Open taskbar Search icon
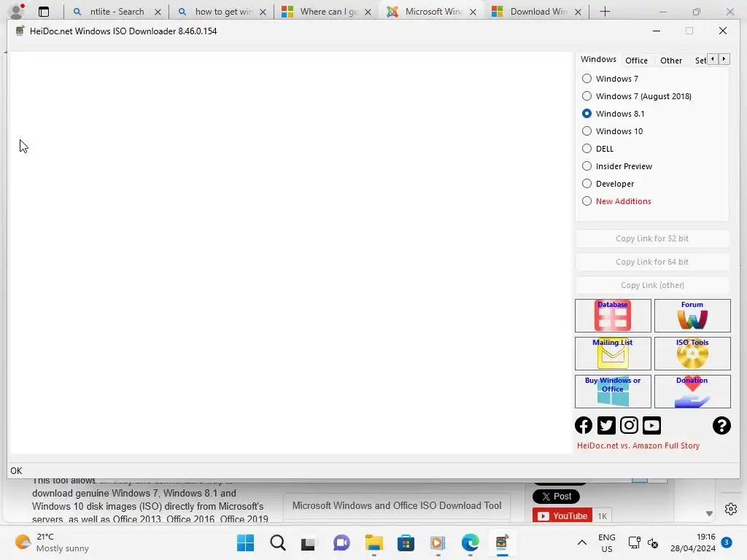The image size is (747, 560). (x=278, y=542)
